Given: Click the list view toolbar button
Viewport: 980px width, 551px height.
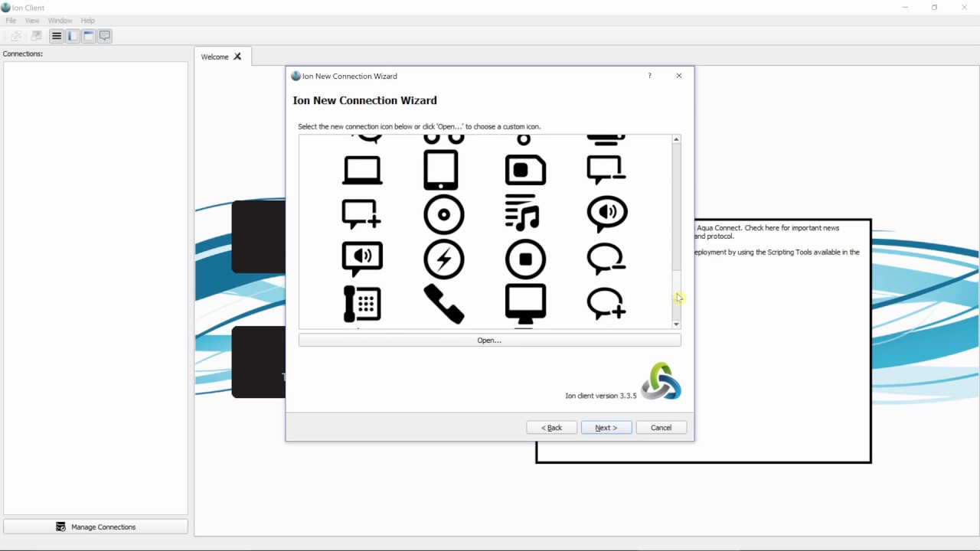Looking at the screenshot, I should click(x=57, y=36).
